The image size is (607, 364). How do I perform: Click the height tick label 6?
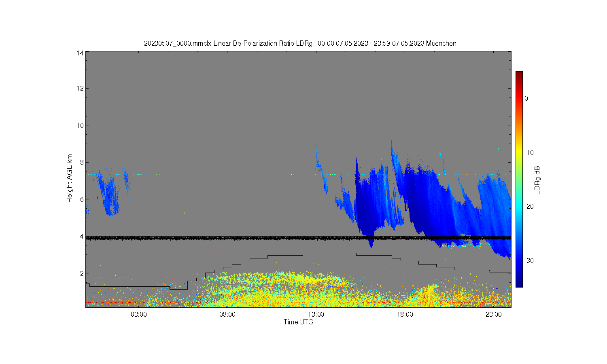coord(82,199)
